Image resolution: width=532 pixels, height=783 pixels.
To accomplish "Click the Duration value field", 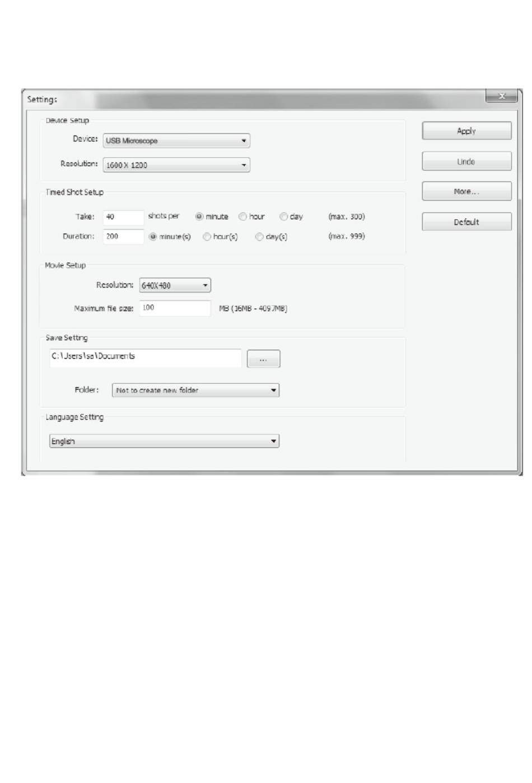I will [x=123, y=237].
